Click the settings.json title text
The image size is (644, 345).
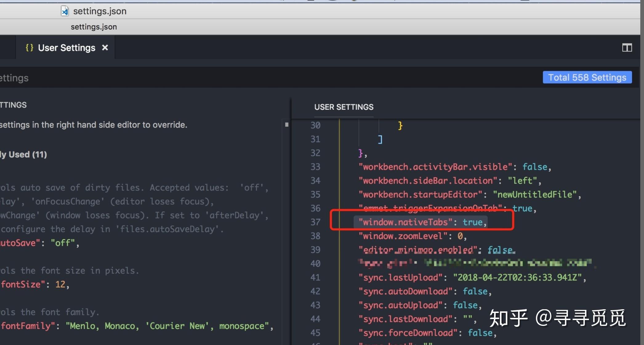point(100,11)
